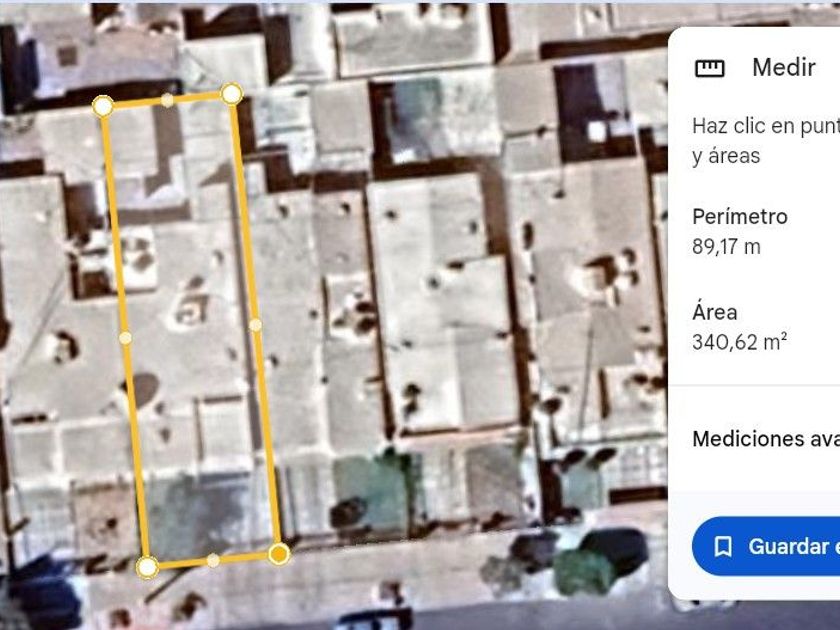The width and height of the screenshot is (840, 630).
Task: Click the midpoint handle on the top edge
Action: pos(167,100)
